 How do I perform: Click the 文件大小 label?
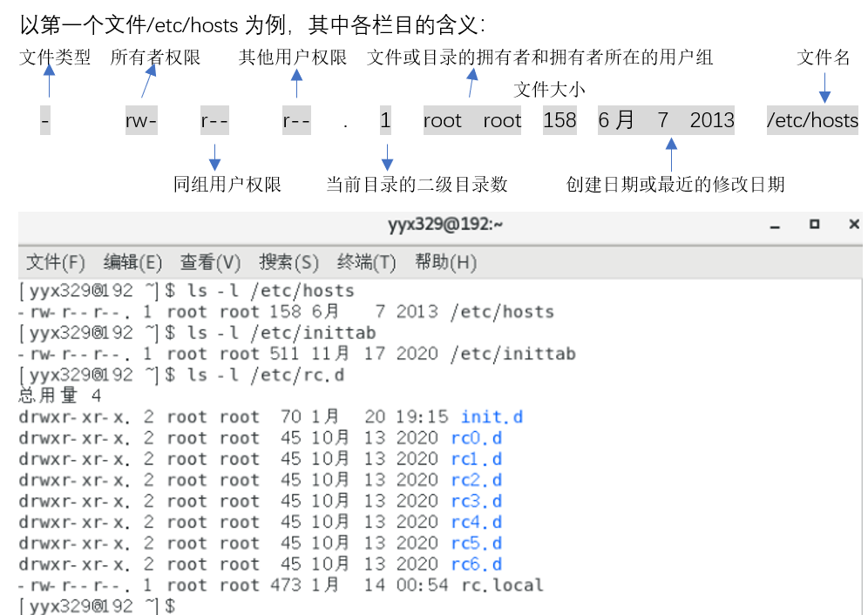549,89
